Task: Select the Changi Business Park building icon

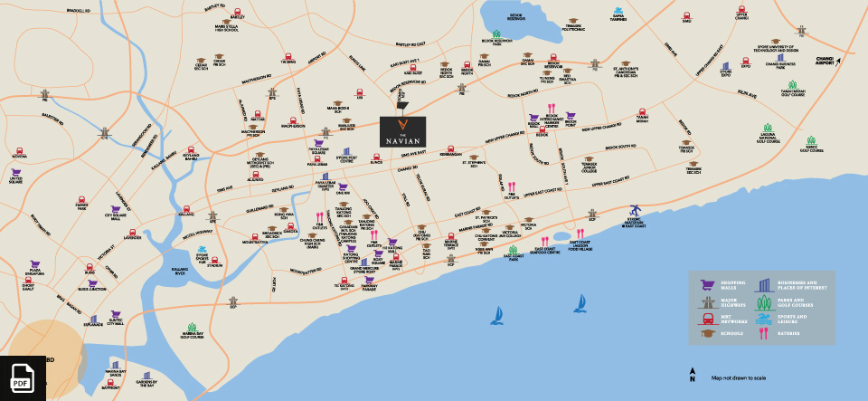Action: pos(780,57)
